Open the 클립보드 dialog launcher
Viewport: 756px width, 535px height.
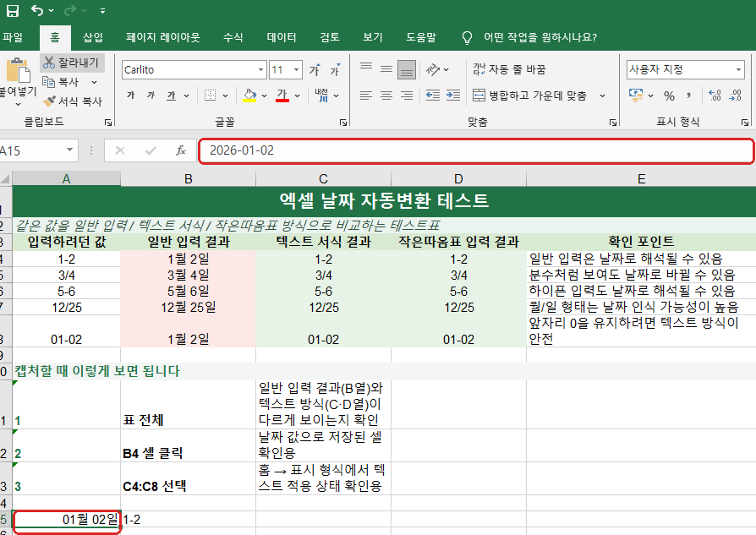(x=108, y=123)
